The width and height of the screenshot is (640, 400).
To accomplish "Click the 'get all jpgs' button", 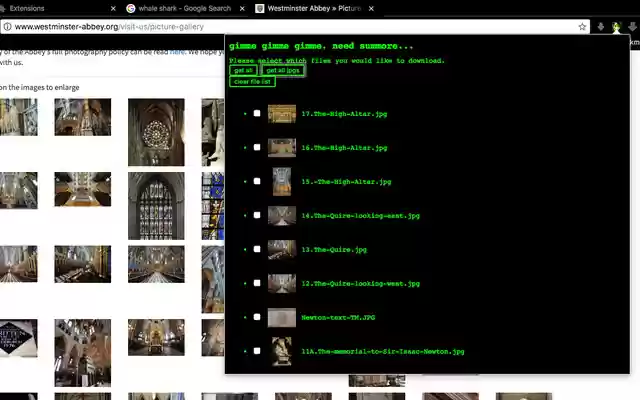I will [x=283, y=70].
